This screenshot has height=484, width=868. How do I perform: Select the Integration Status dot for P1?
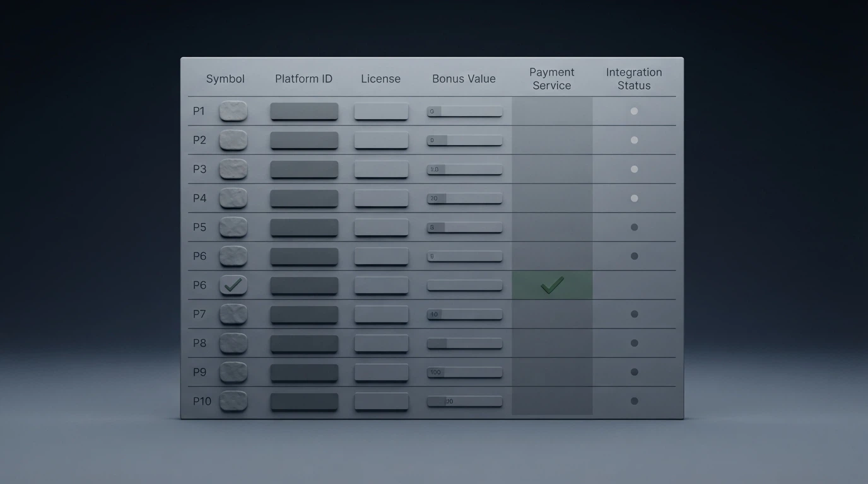tap(634, 111)
